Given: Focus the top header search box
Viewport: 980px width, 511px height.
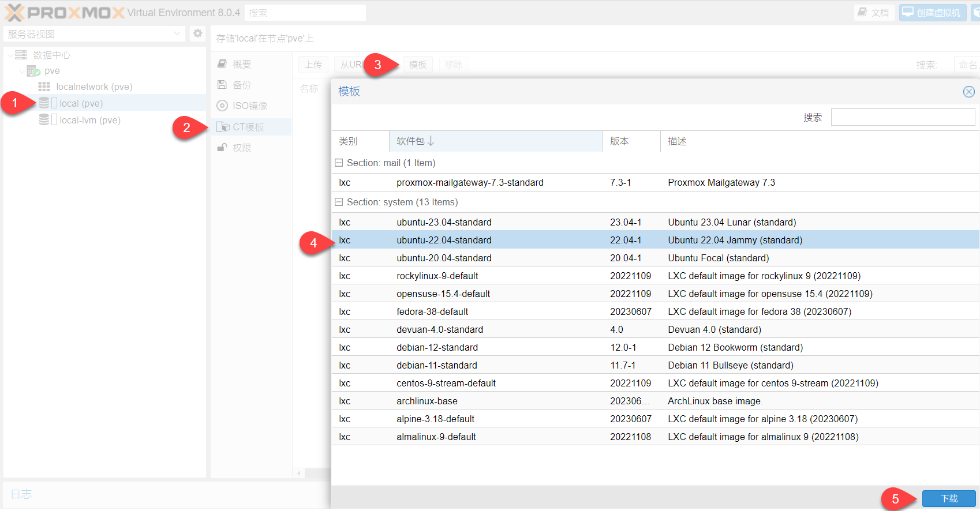Looking at the screenshot, I should pyautogui.click(x=305, y=13).
